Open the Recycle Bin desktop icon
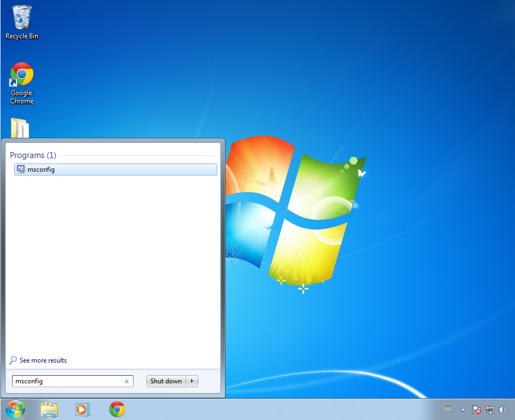 tap(21, 19)
